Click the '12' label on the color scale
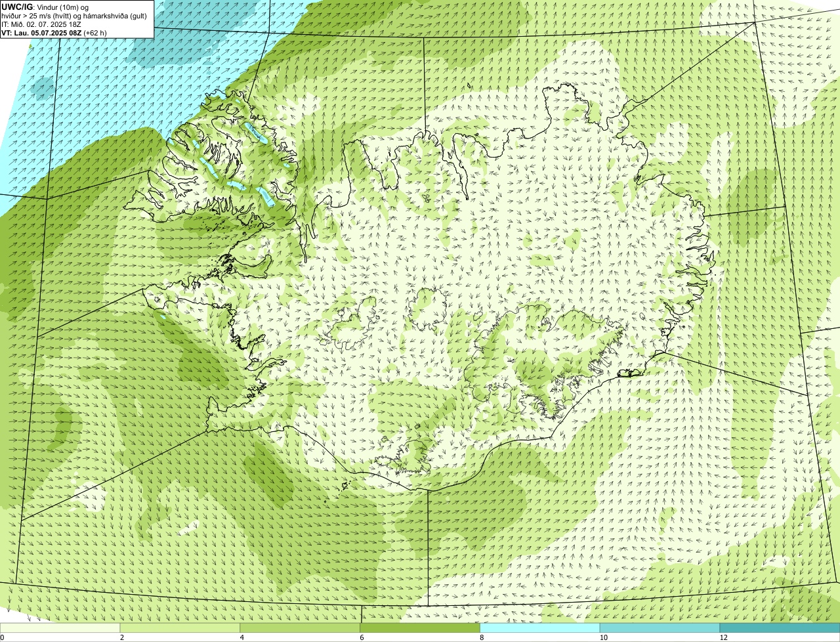The width and height of the screenshot is (840, 642). pos(723,637)
